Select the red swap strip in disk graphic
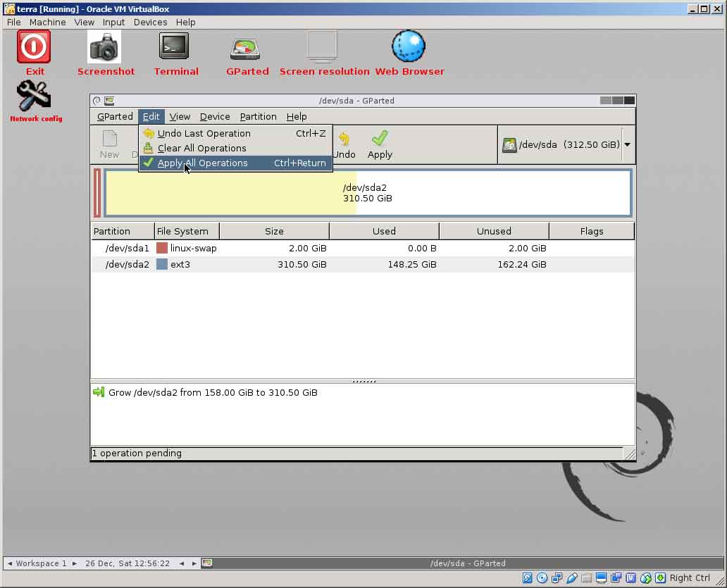The width and height of the screenshot is (727, 588). tap(97, 193)
